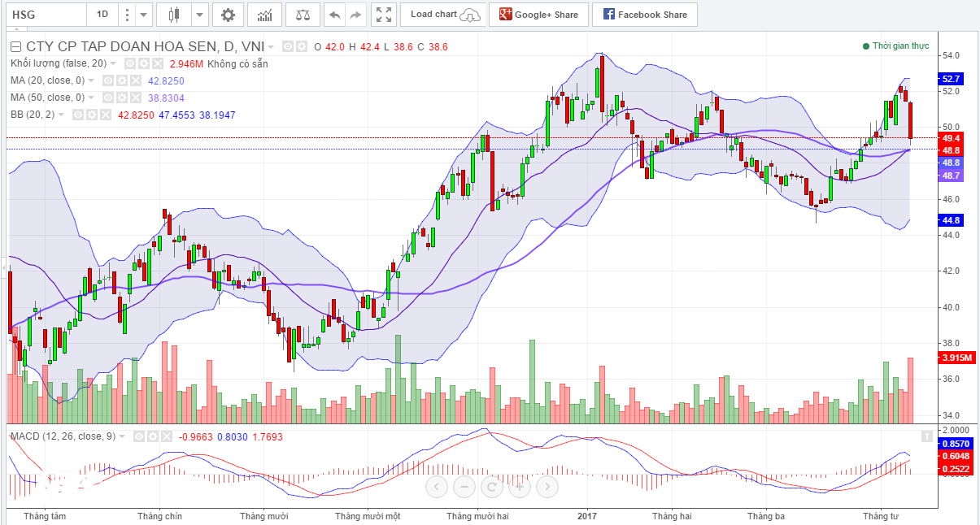This screenshot has height=525, width=980.
Task: Click the 52.7 upper band price label
Action: click(951, 79)
